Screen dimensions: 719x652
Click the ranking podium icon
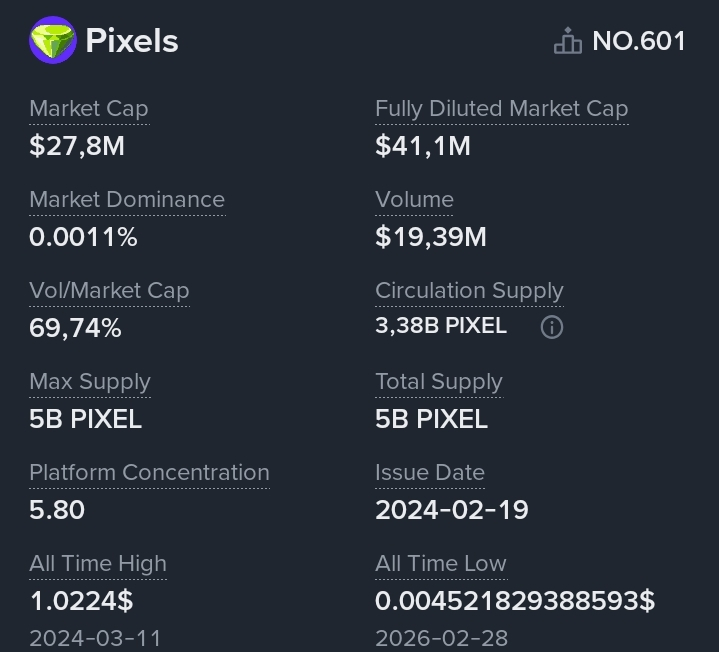pos(567,41)
